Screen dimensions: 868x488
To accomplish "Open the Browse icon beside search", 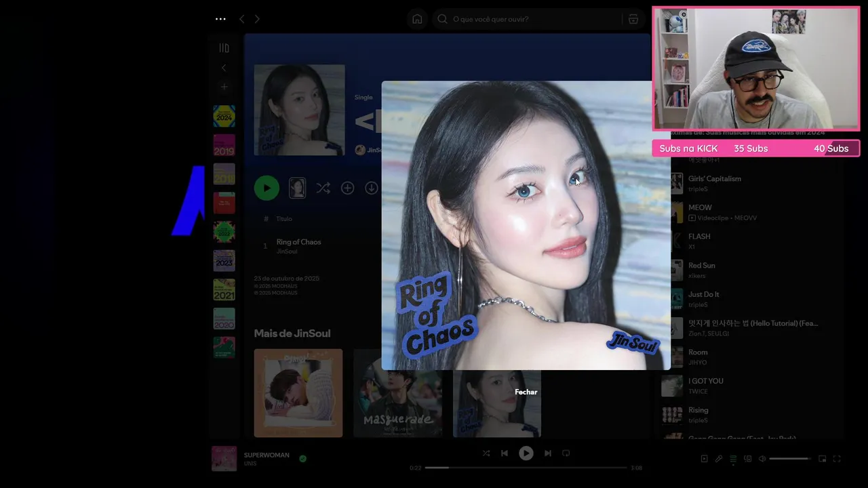I will (x=633, y=19).
